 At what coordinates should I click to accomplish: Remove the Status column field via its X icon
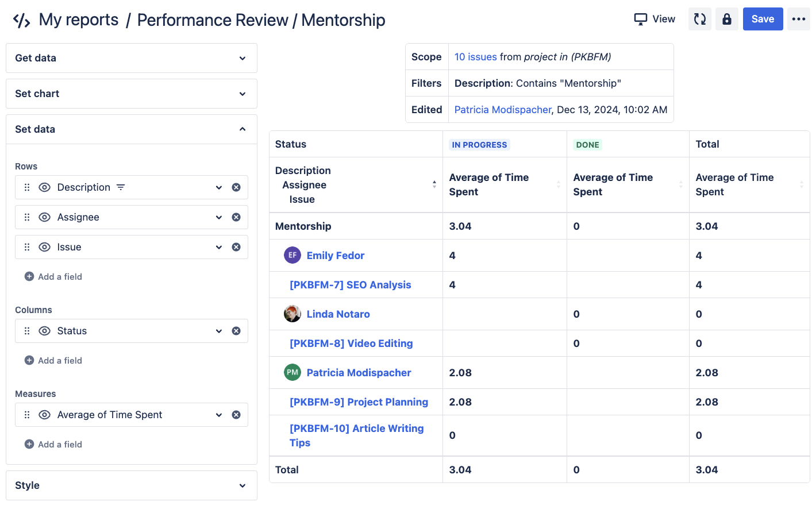(x=236, y=331)
